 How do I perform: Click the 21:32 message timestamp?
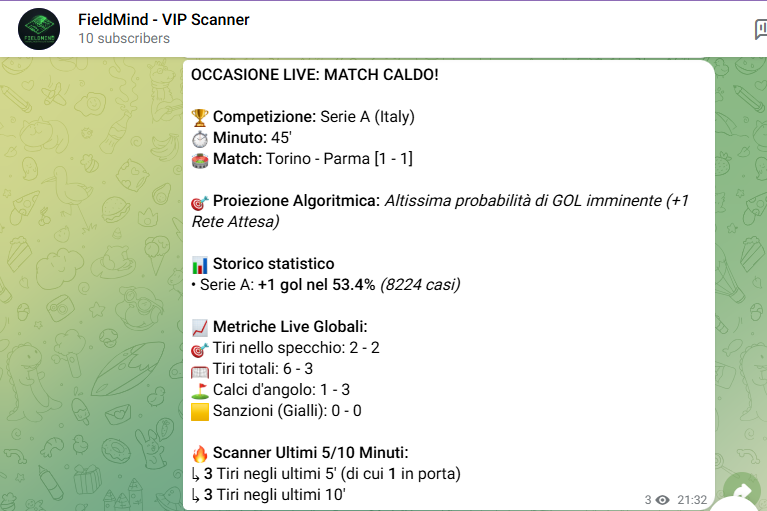point(691,499)
